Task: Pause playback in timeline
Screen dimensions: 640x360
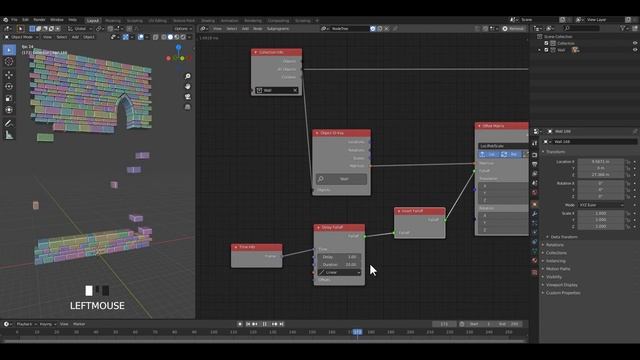Action: tap(264, 324)
